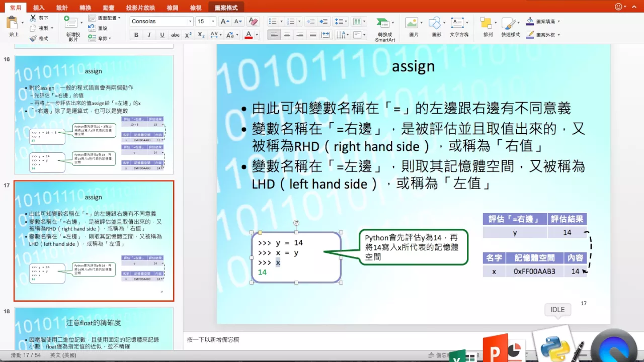The height and width of the screenshot is (362, 644).
Task: Click the smiley feedback icon
Action: click(x=618, y=7)
